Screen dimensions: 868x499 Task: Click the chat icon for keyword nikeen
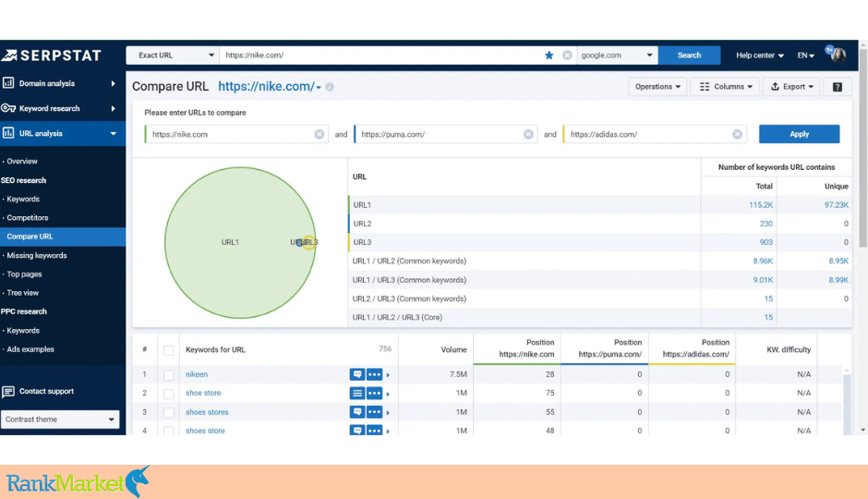pos(357,374)
